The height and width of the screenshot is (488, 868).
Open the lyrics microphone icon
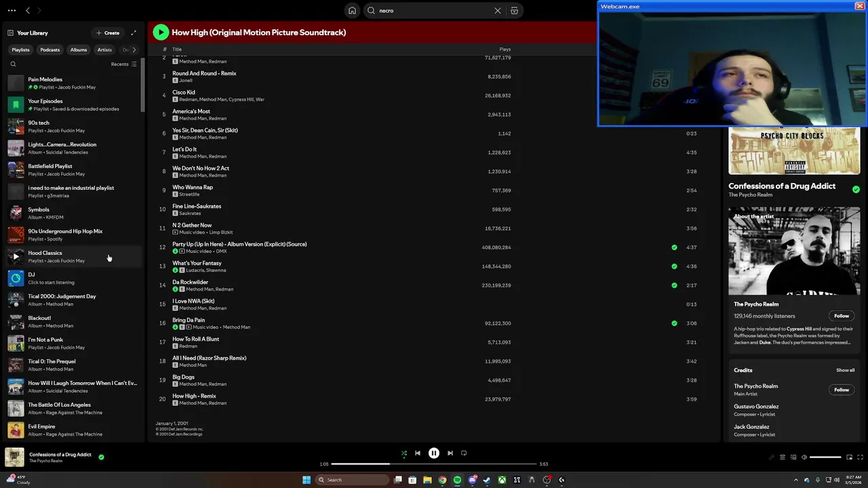[771, 457]
